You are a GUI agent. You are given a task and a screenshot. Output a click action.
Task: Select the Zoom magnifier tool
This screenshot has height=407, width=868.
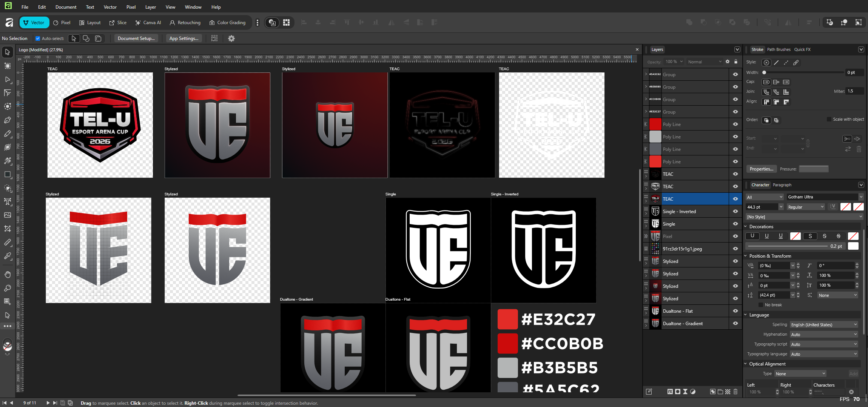pos(8,288)
